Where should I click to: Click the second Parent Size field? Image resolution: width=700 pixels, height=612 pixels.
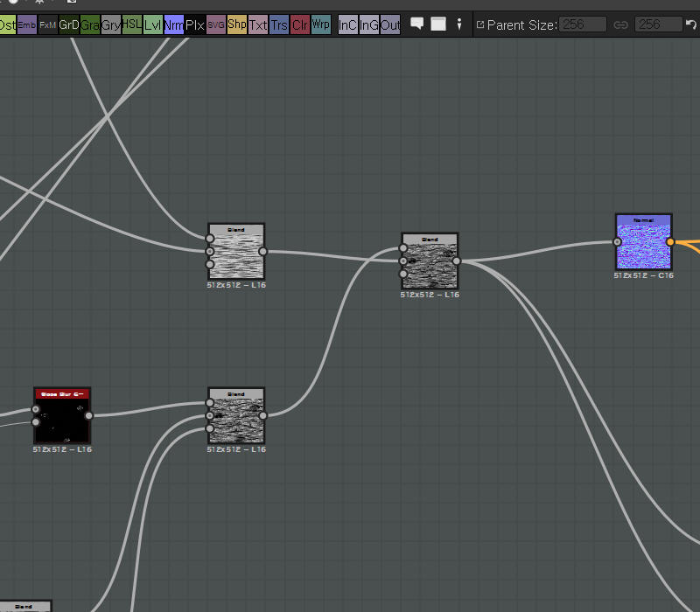tap(659, 24)
